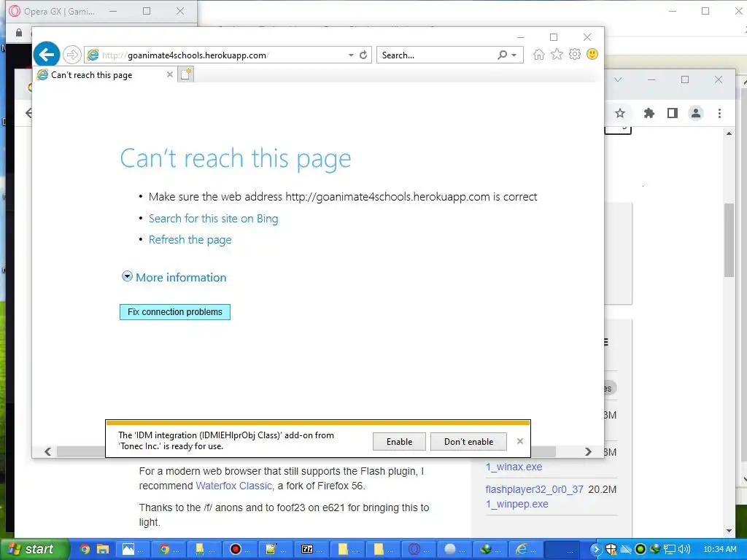Click the 1_winax.exe file link

coord(514,467)
